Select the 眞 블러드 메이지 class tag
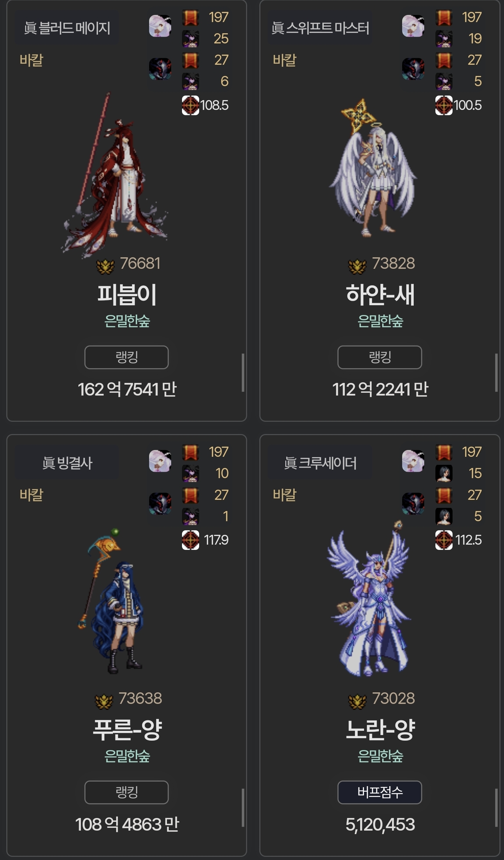Viewport: 504px width, 860px height. coord(67,28)
